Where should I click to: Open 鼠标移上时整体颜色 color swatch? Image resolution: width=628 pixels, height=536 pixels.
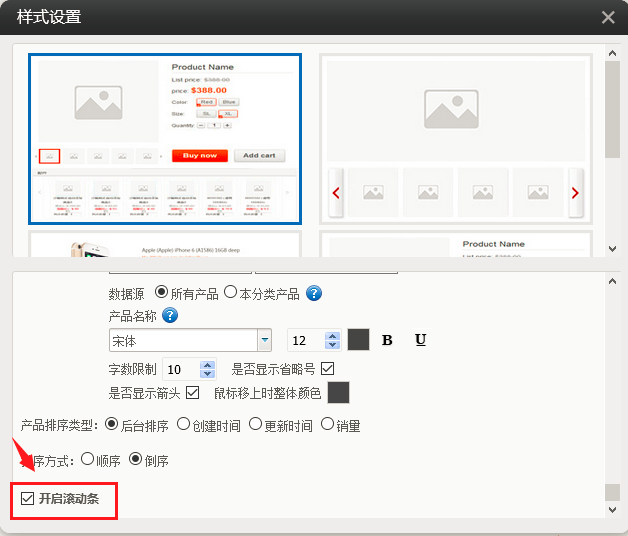pyautogui.click(x=338, y=392)
